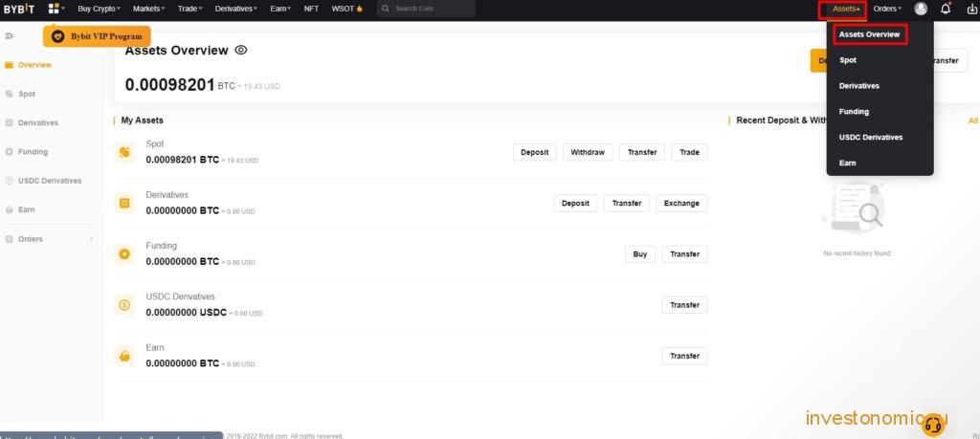
Task: Click the download app icon
Action: (x=971, y=9)
